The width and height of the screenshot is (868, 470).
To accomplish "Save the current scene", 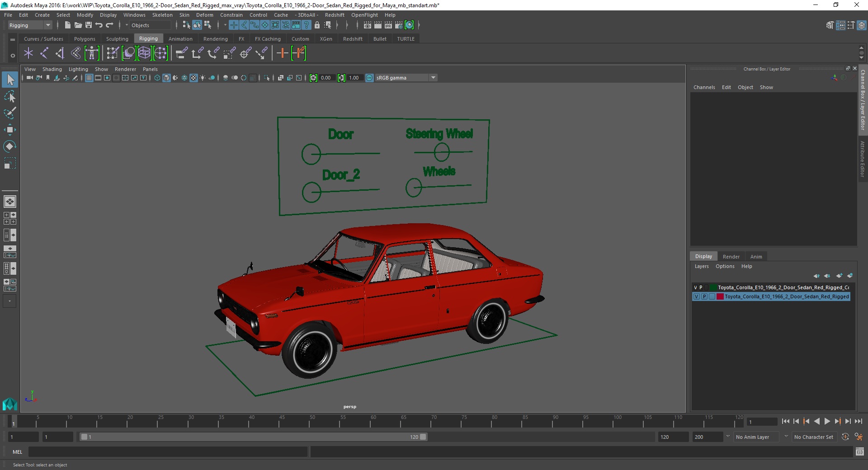I will [x=89, y=25].
